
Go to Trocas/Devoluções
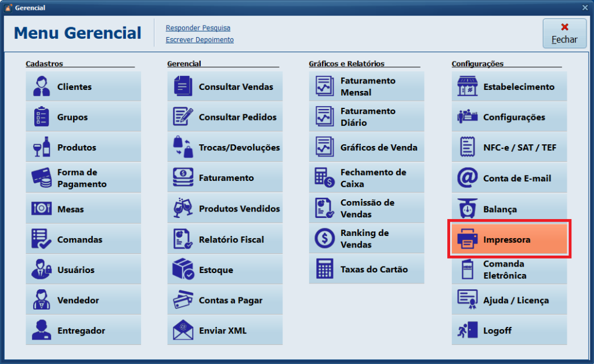pyautogui.click(x=225, y=147)
